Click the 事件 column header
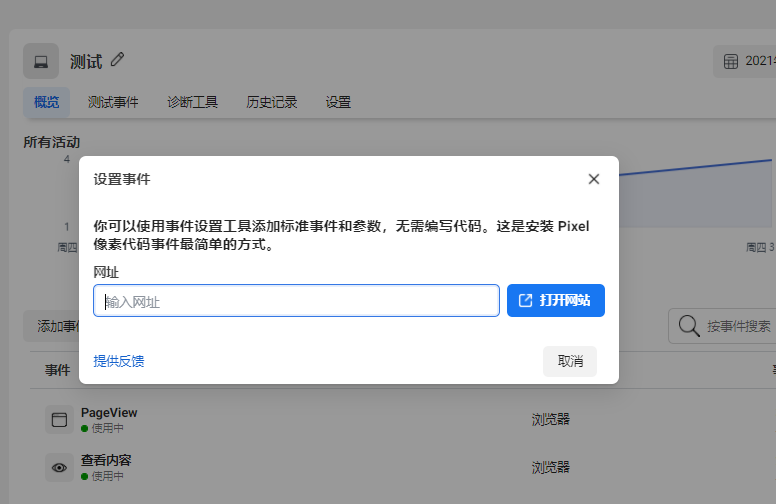 click(x=57, y=370)
